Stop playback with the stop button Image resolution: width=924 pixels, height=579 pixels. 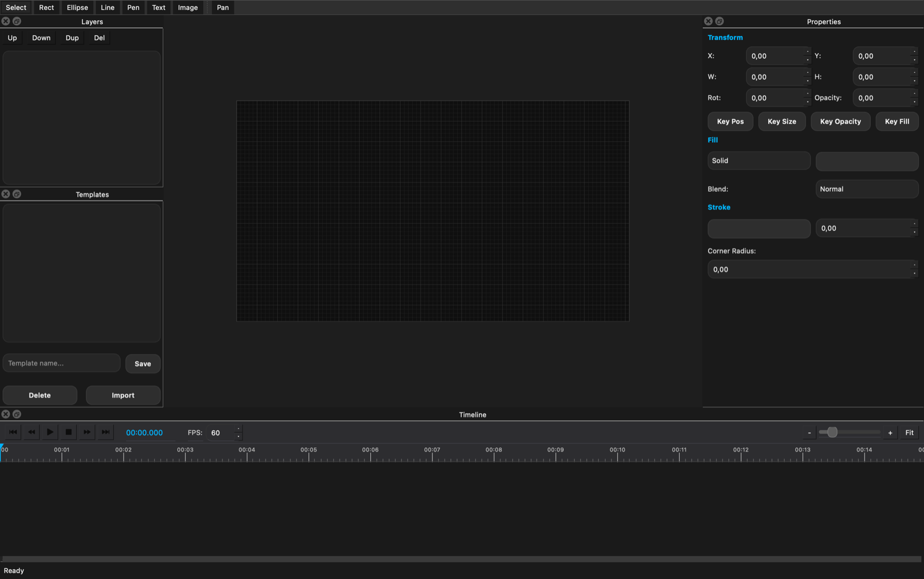pyautogui.click(x=68, y=432)
